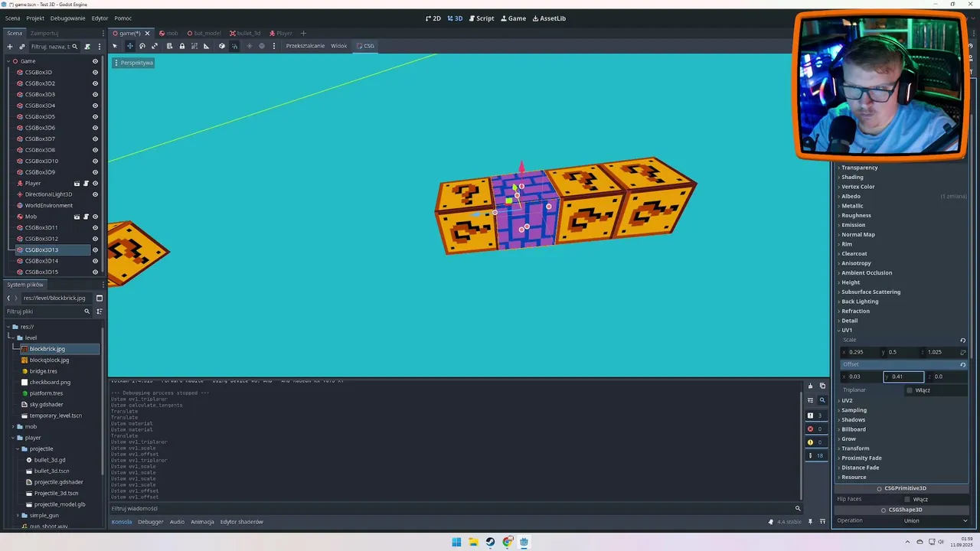Select the Scale mode tool in 3D toolbar
This screenshot has width=980, height=551.
pos(155,46)
